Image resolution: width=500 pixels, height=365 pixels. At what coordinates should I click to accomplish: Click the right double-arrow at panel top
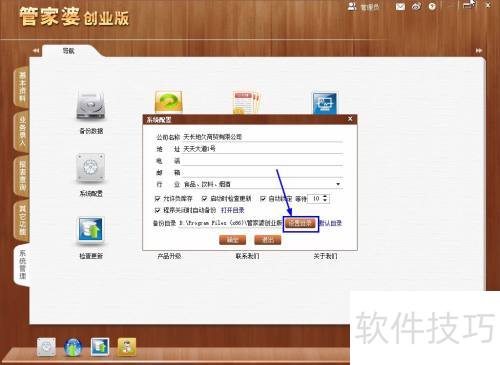(479, 51)
